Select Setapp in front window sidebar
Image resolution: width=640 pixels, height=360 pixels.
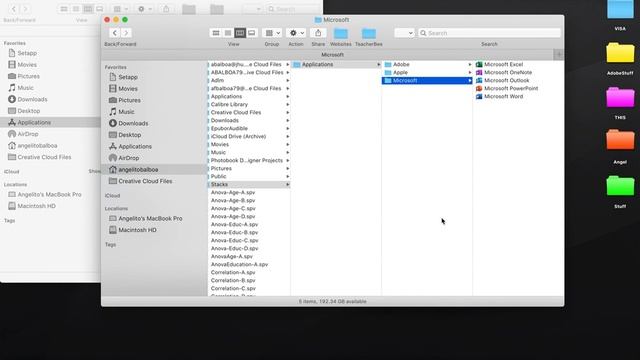(153, 77)
